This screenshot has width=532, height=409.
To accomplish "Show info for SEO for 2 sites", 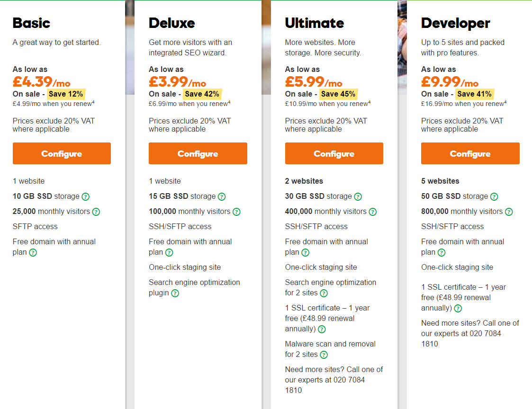I will coord(324,293).
